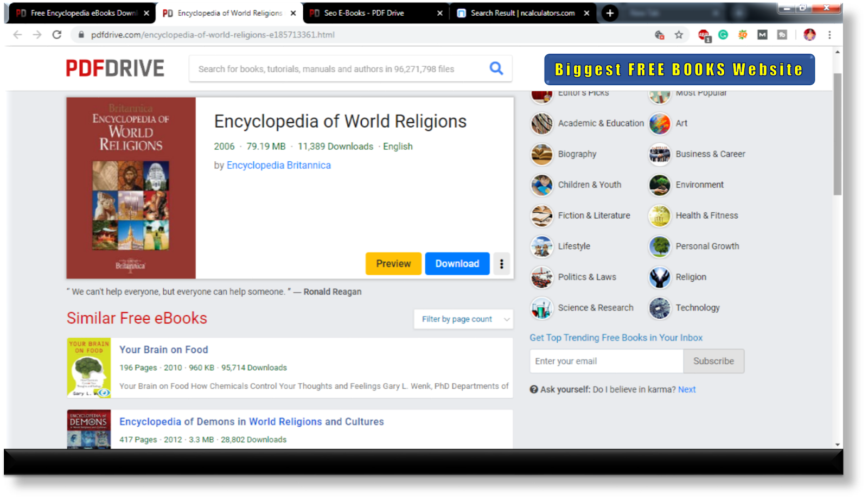Screen dimensions: 868x500
Task: Open the Science & Research category icon
Action: (541, 308)
